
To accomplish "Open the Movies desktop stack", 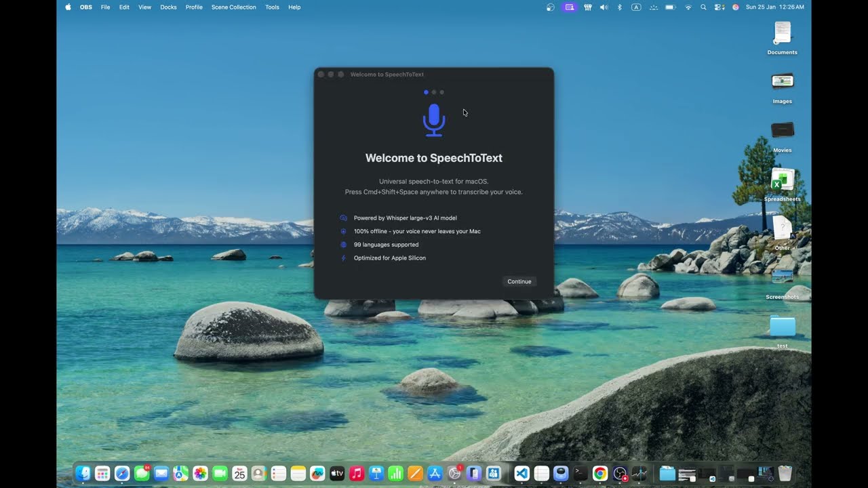I will pos(783,136).
